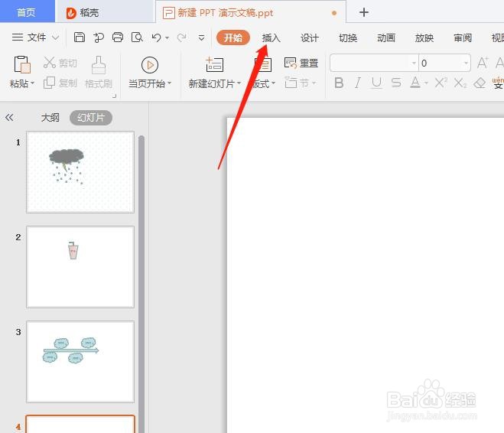Image resolution: width=504 pixels, height=433 pixels.
Task: Click the increase font size icon
Action: pyautogui.click(x=483, y=63)
